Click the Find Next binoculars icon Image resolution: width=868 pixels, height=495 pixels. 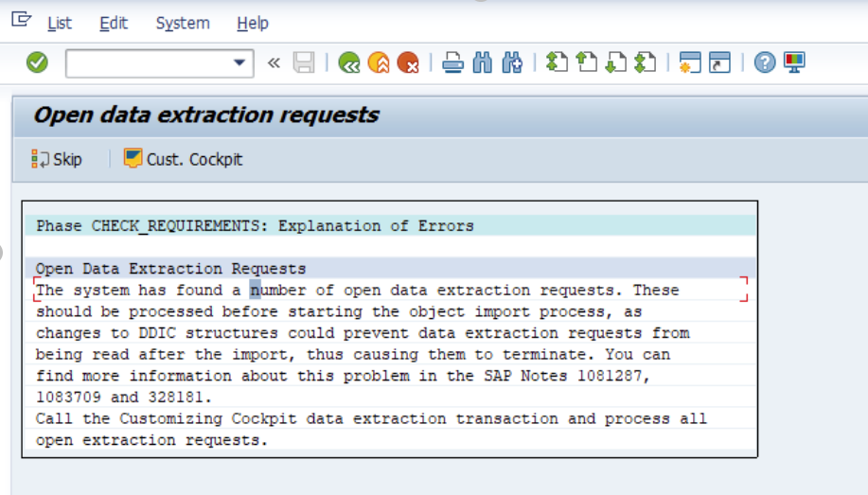(512, 63)
